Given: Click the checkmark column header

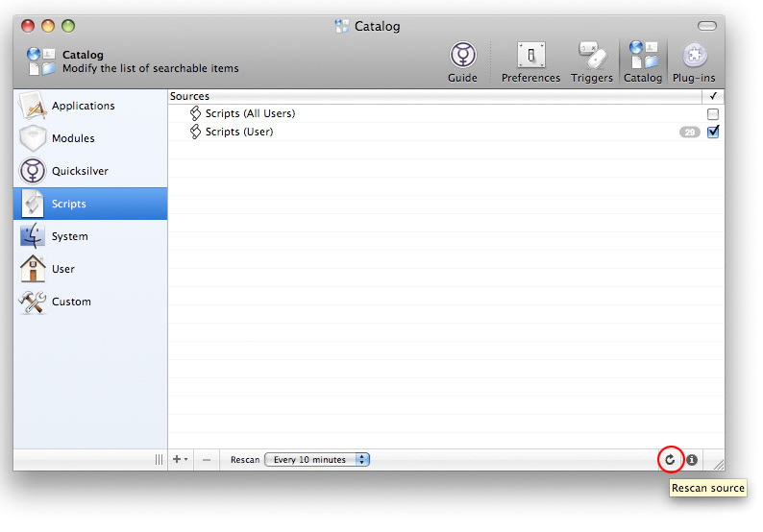Looking at the screenshot, I should tap(713, 96).
